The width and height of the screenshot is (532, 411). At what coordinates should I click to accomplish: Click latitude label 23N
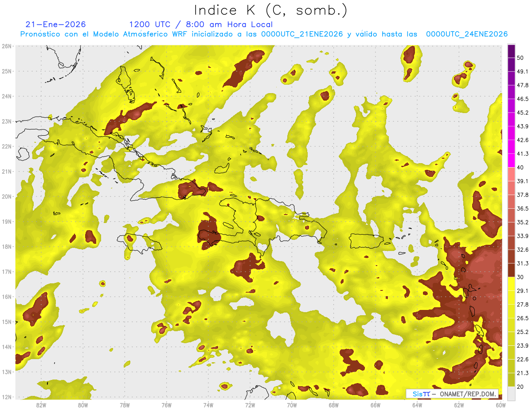tap(7, 121)
